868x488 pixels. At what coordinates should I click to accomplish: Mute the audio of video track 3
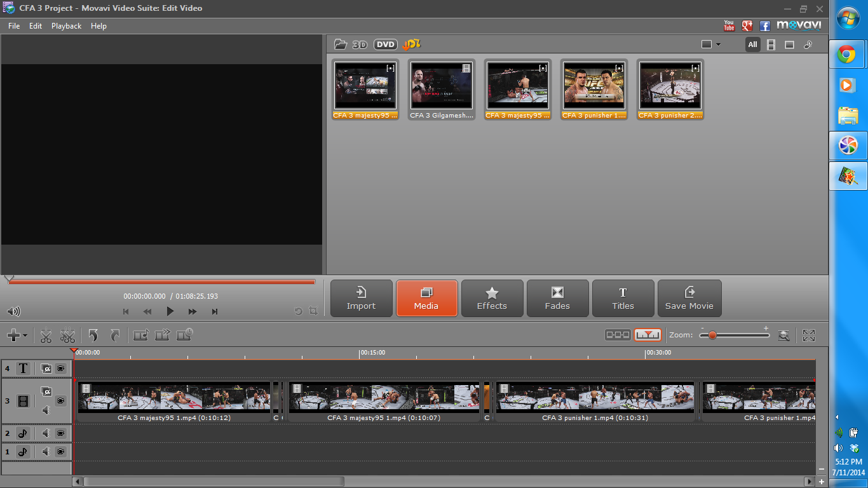[x=46, y=410]
